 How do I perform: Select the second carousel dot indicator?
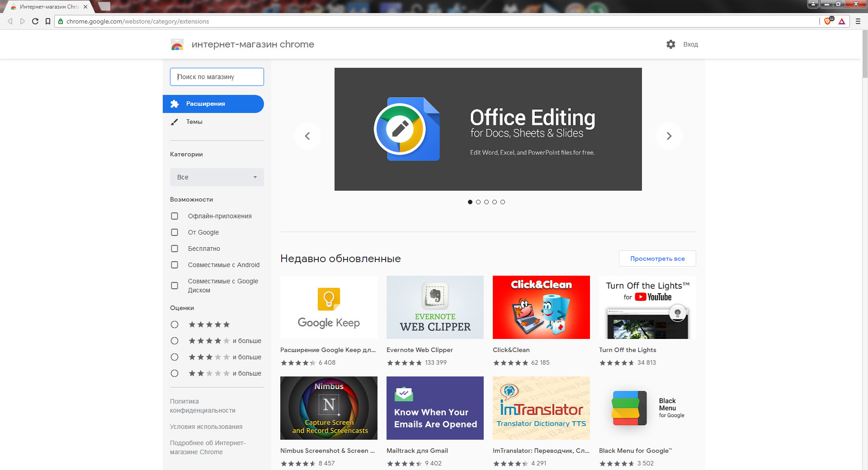pos(478,202)
